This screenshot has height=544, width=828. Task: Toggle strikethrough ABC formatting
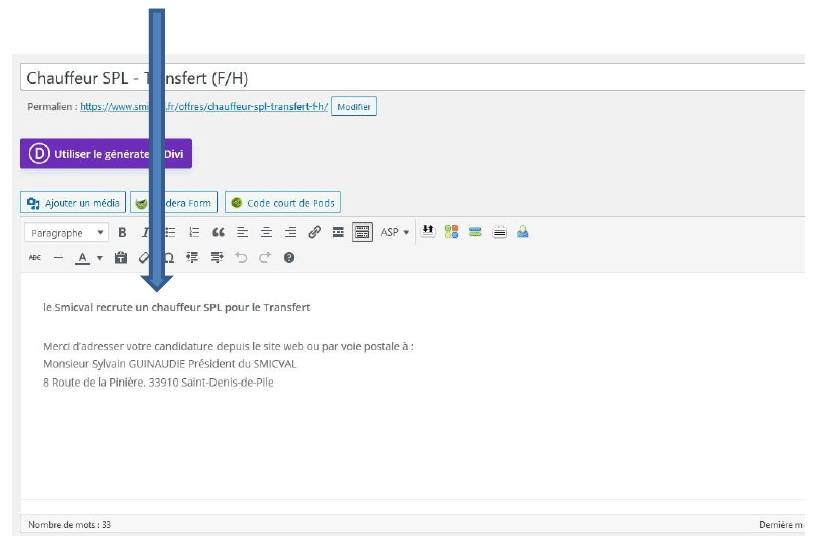click(35, 258)
